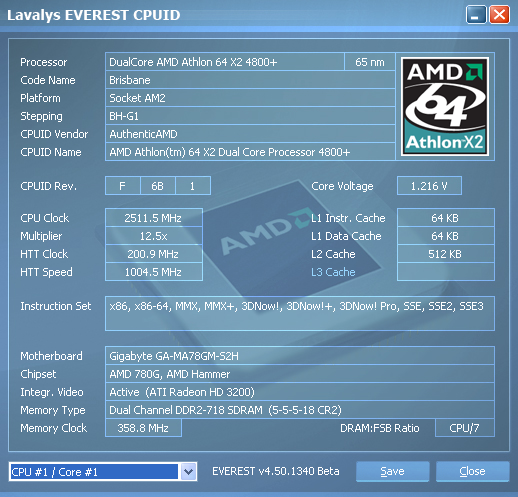Click the Gigabyte GA-MA78GM-S2H motherboard field

300,356
